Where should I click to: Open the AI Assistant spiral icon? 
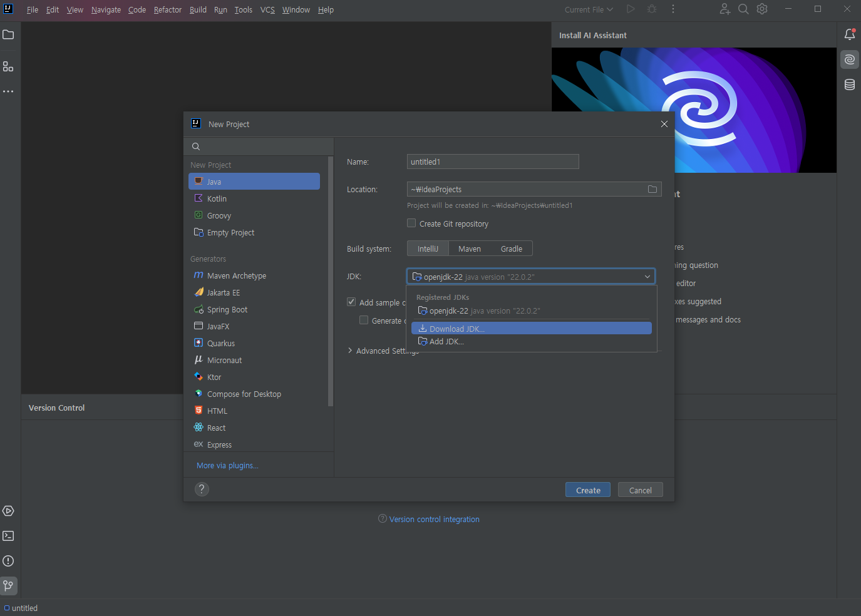point(850,59)
